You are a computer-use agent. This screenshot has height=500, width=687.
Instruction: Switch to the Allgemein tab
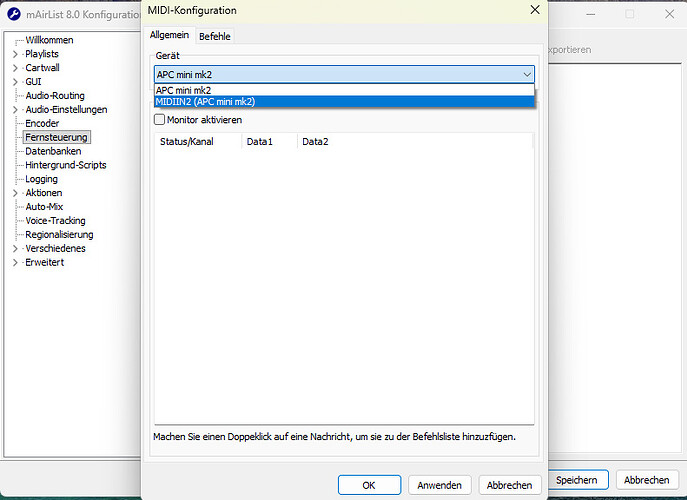click(x=169, y=35)
